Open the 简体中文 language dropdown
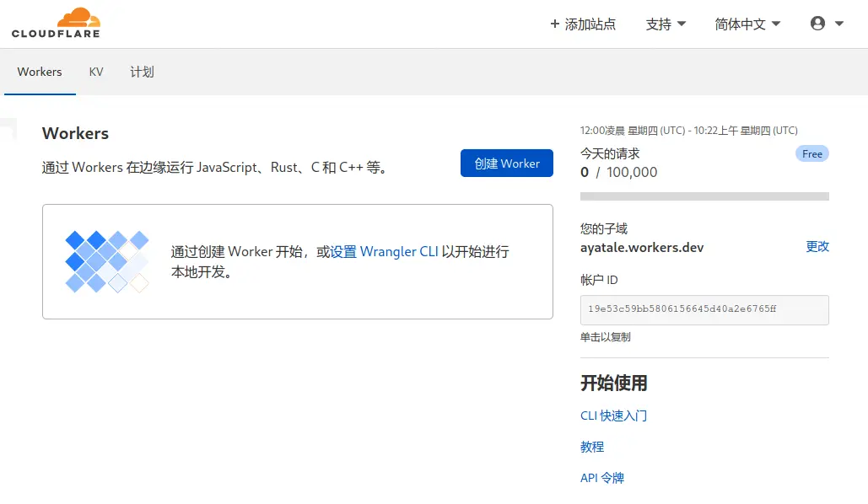 [x=747, y=24]
